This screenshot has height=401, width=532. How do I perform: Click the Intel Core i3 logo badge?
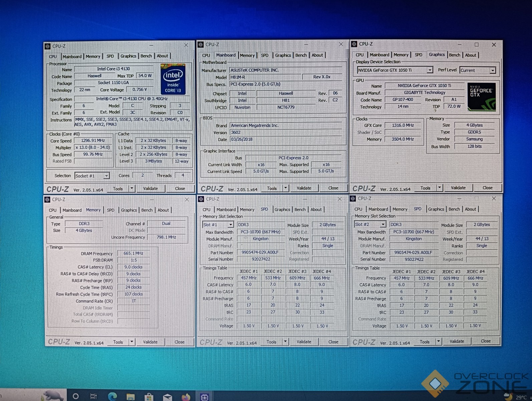[173, 79]
